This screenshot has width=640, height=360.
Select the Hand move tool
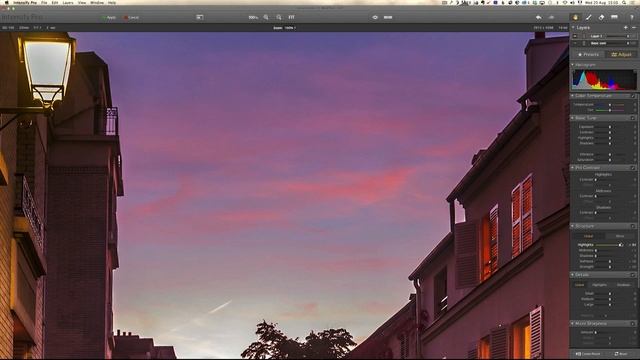tap(575, 17)
